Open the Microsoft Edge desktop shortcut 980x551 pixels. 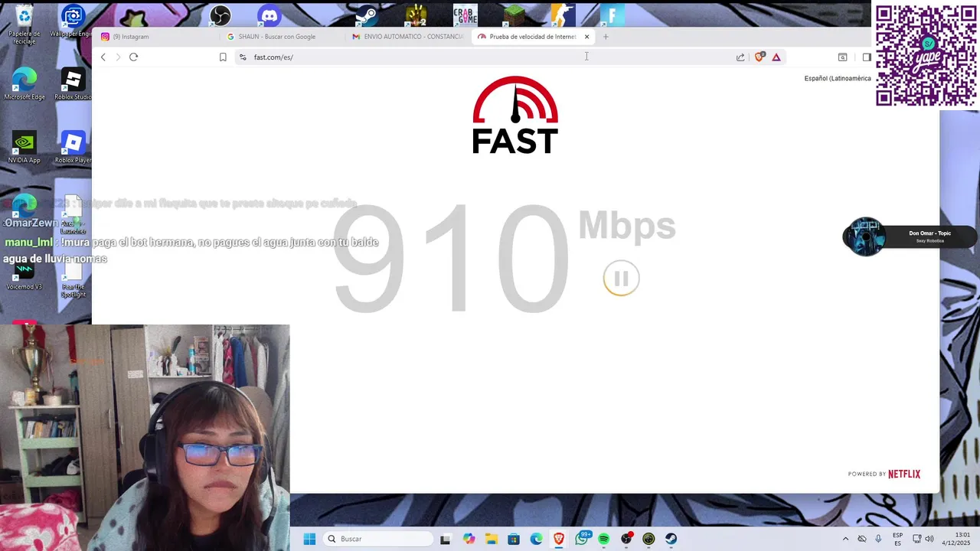click(x=24, y=84)
